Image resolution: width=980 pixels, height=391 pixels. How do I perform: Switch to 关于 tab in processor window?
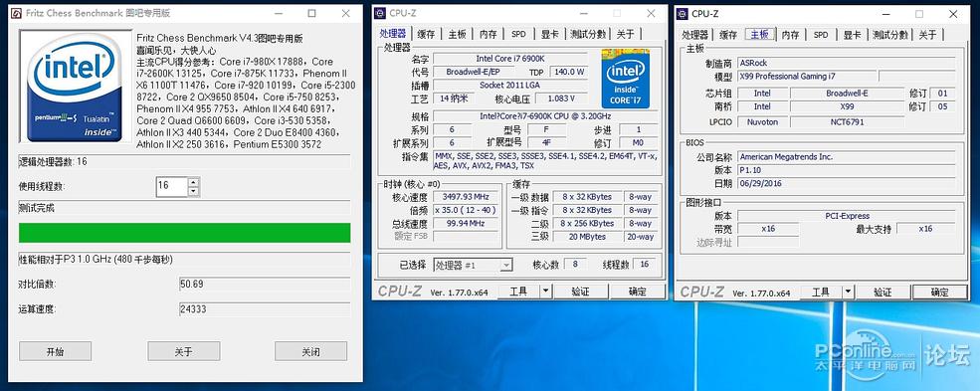pyautogui.click(x=625, y=35)
